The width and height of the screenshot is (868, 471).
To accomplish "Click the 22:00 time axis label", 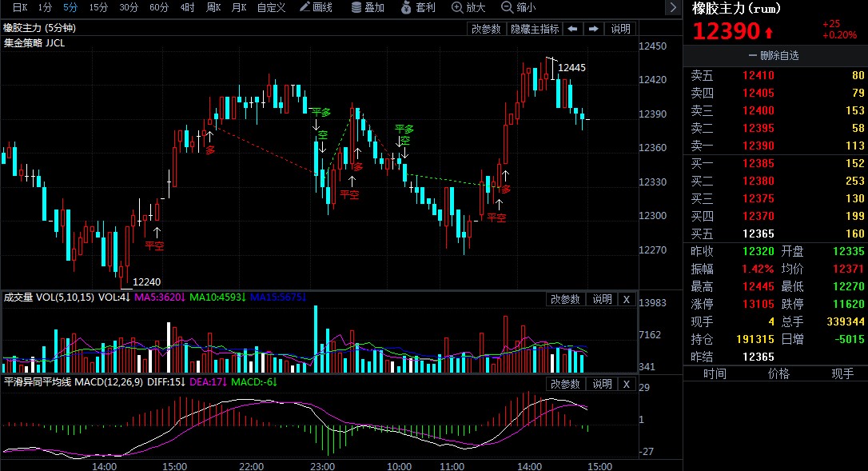I will (251, 466).
